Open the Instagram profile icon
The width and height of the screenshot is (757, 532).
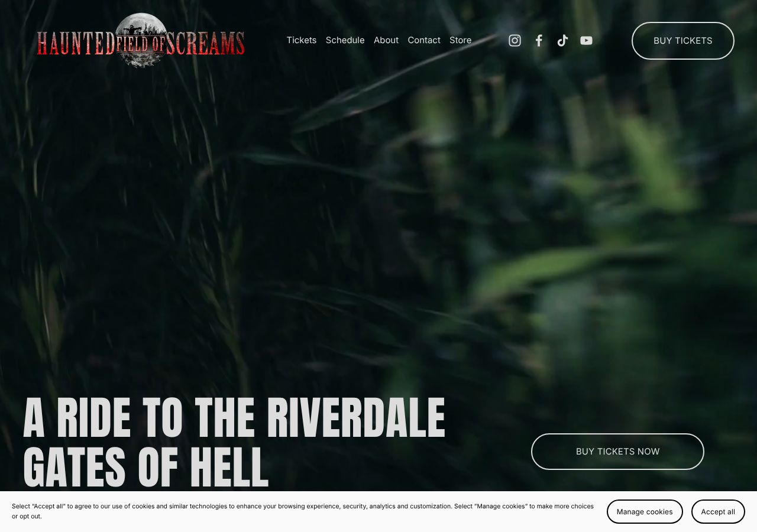[515, 40]
